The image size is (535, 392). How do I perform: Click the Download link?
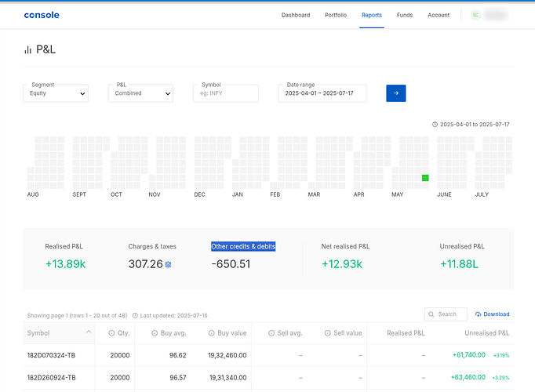[x=492, y=314]
